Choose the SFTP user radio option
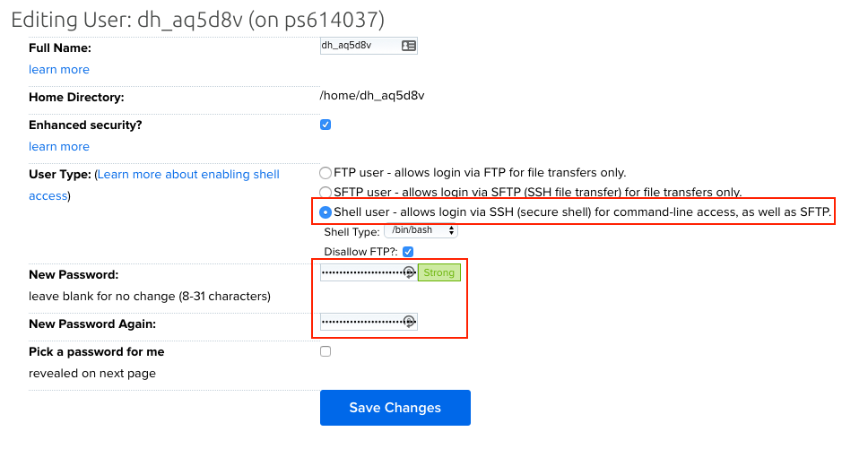The height and width of the screenshot is (466, 868). pyautogui.click(x=325, y=192)
